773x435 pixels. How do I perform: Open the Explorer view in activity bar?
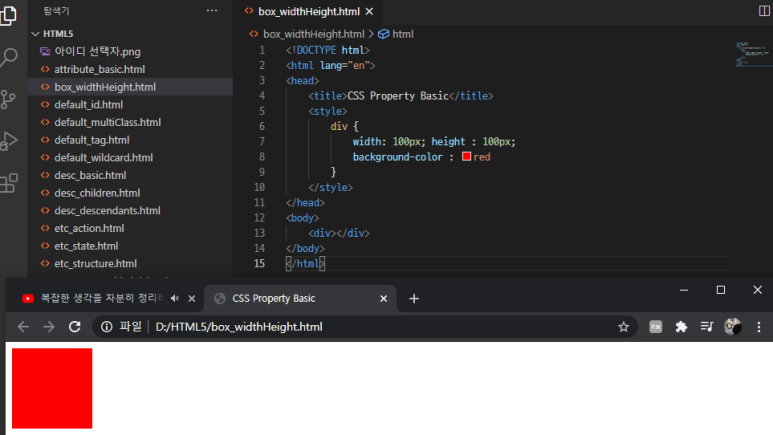pyautogui.click(x=8, y=16)
